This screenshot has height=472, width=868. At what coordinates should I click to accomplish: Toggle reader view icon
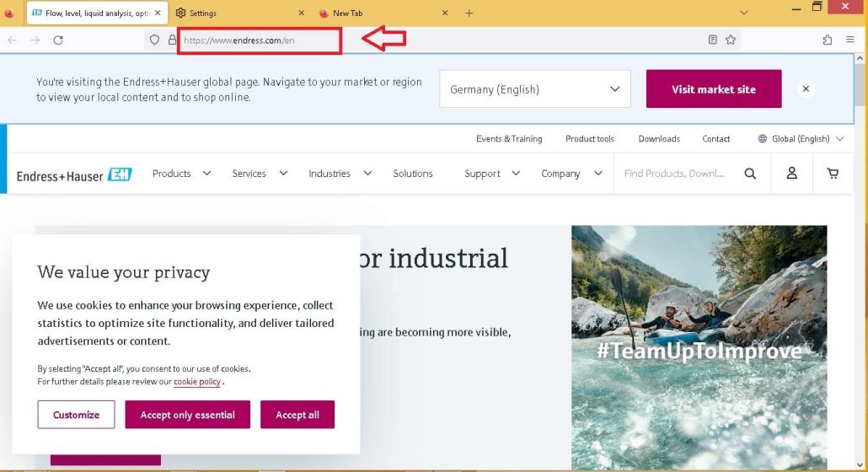712,40
